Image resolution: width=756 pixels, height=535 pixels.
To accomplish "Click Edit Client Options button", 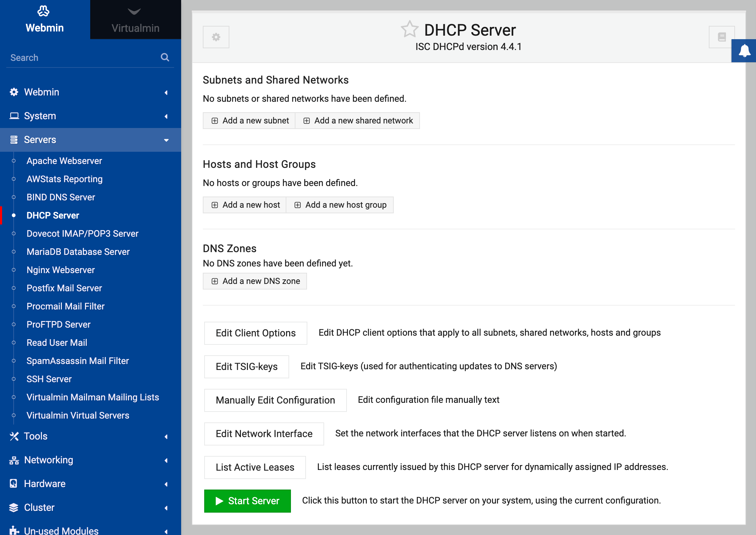I will 256,333.
